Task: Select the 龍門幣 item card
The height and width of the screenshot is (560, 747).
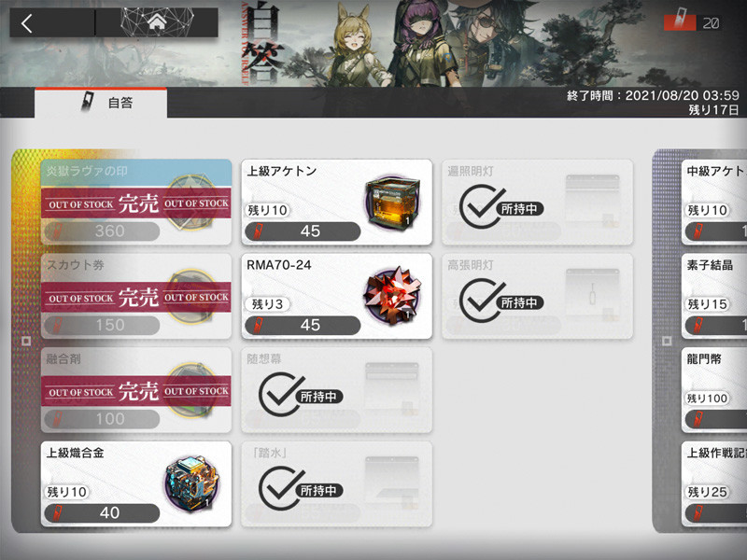Action: (x=714, y=389)
